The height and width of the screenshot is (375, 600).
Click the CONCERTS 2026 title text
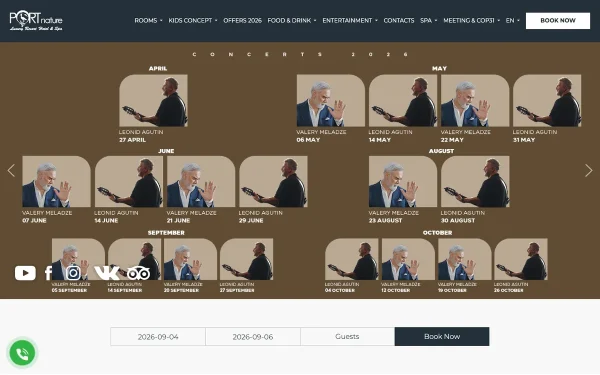click(300, 54)
